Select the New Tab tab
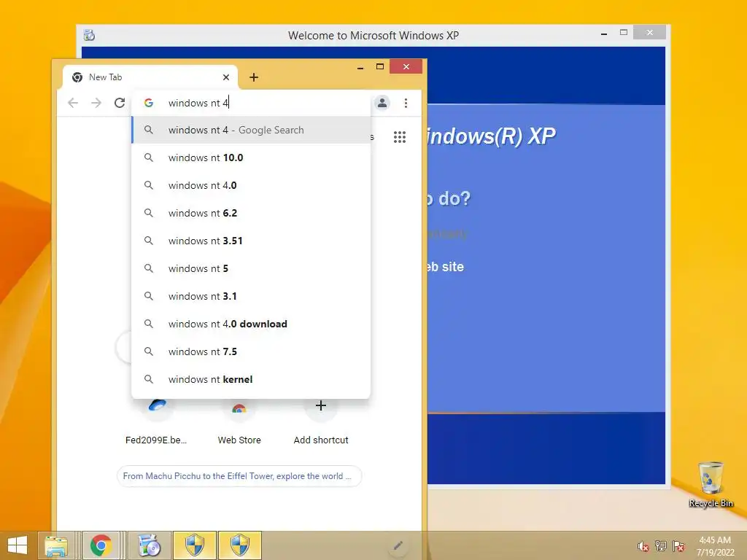 click(150, 77)
